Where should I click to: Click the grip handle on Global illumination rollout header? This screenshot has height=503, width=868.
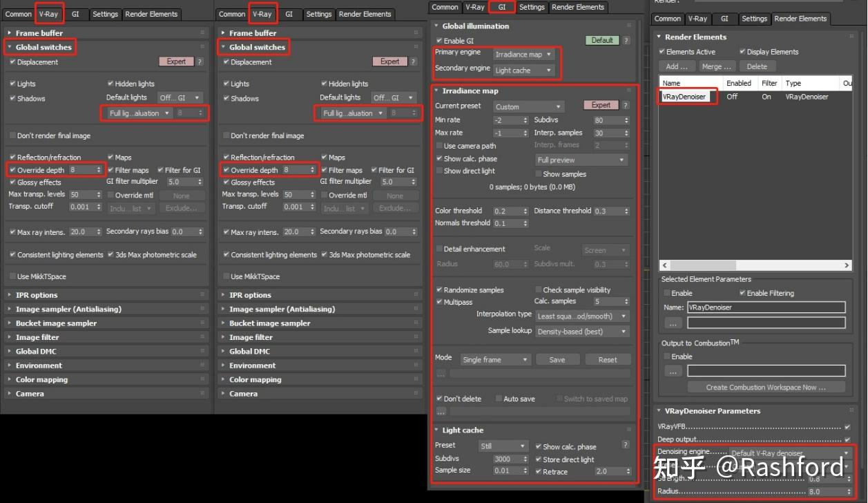629,26
